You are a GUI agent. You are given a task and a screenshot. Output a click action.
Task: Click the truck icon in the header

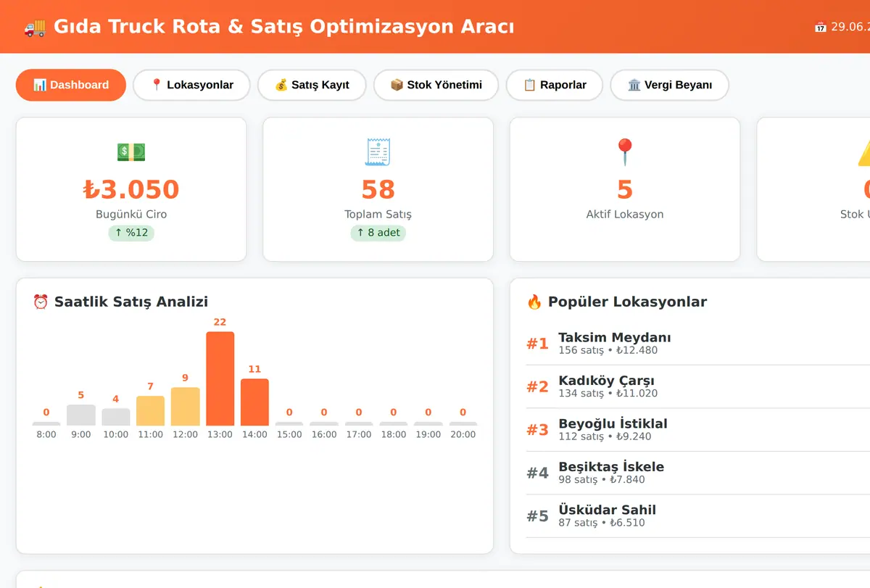pos(35,27)
